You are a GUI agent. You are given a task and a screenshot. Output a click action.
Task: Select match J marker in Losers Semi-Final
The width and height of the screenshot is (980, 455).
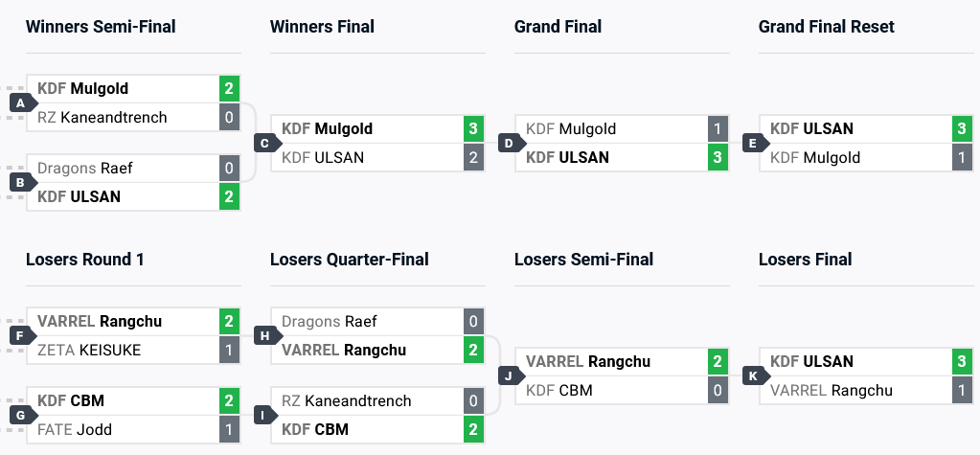click(x=508, y=375)
